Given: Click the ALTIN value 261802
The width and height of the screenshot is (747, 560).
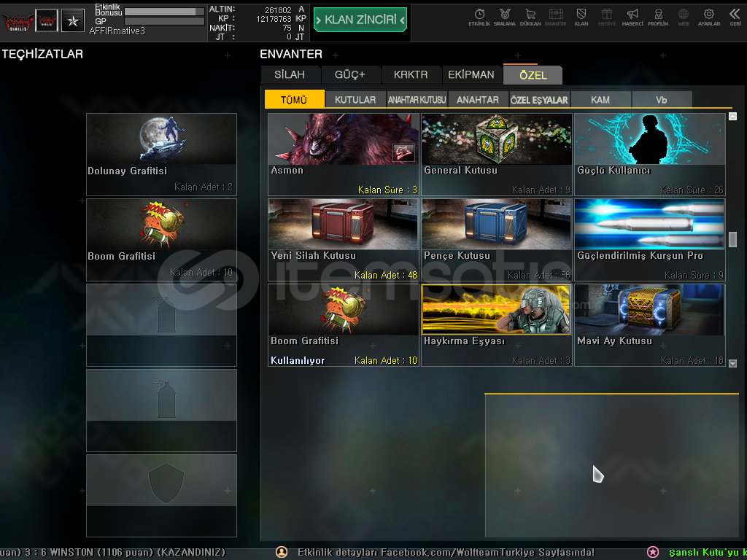Looking at the screenshot, I should click(x=278, y=9).
